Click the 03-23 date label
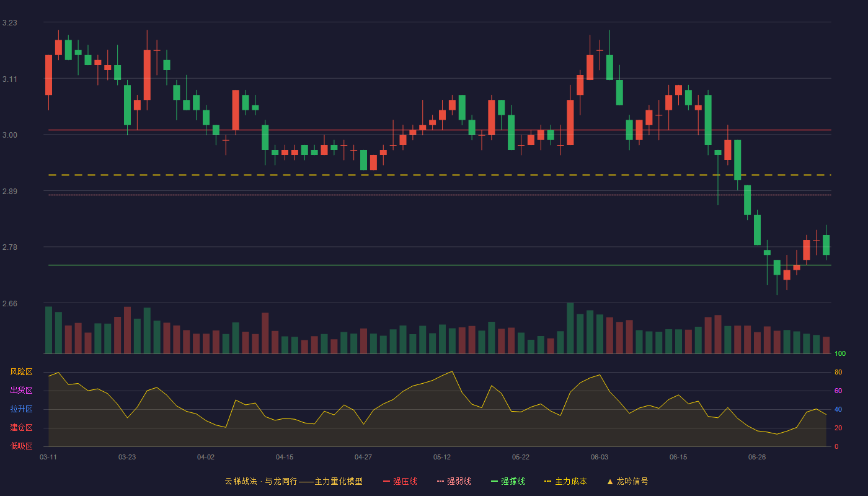 click(127, 457)
